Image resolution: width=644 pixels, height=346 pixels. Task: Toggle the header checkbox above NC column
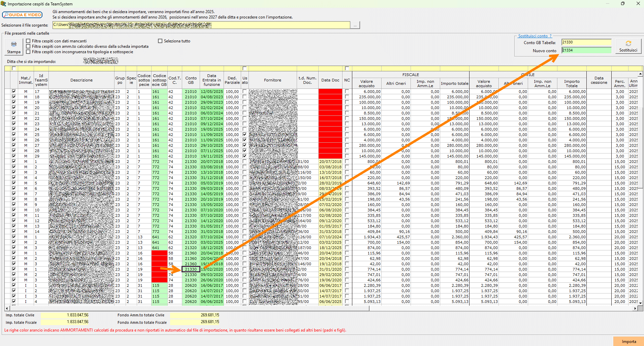[347, 68]
